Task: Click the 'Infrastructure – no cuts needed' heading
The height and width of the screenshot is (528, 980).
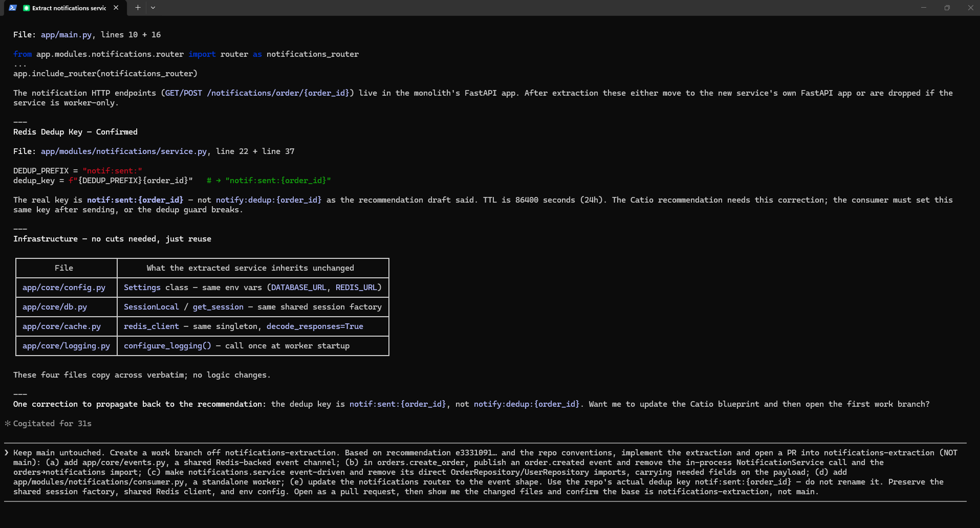Action: click(x=112, y=239)
